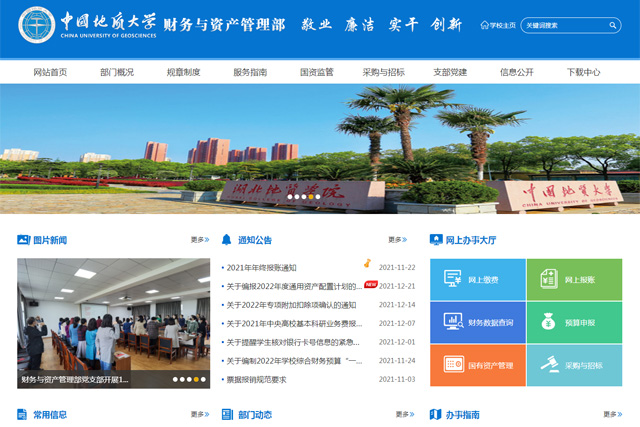Show more items in 办事指南 section
Viewport: 640px width, 427px height.
pyautogui.click(x=612, y=414)
